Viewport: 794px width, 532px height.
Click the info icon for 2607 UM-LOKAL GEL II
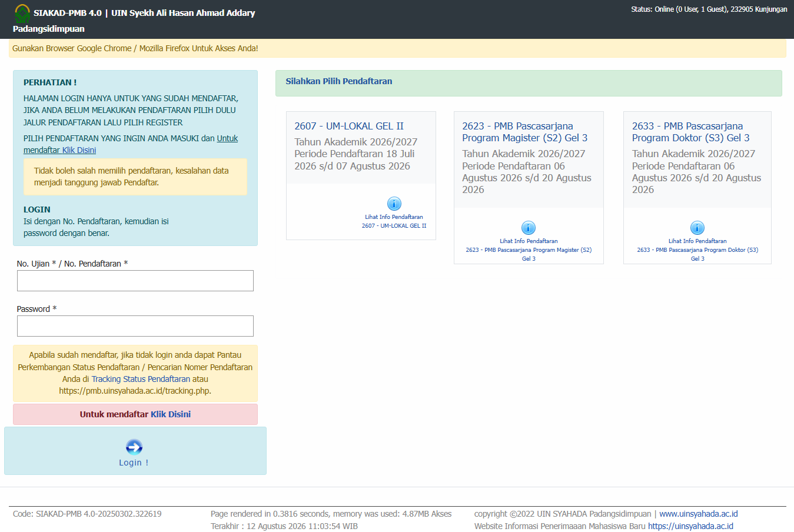coord(394,204)
